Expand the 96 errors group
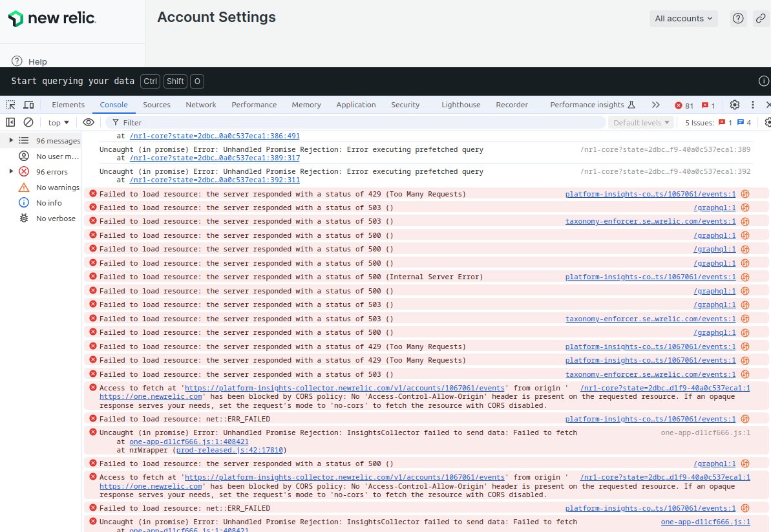The height and width of the screenshot is (532, 771). [11, 171]
